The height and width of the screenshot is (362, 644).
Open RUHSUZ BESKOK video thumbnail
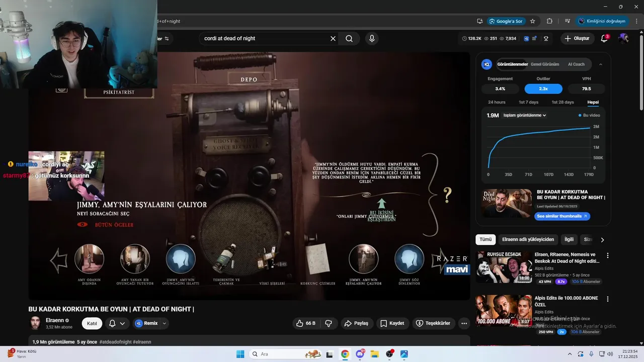(504, 267)
